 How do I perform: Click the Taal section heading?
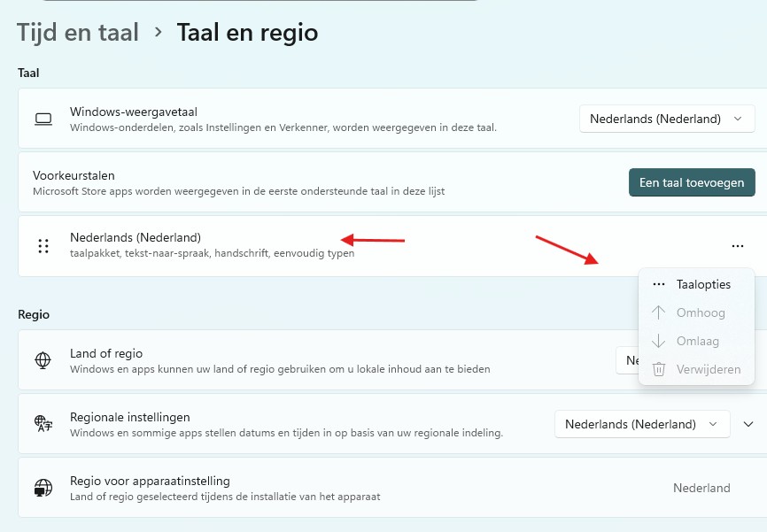(28, 73)
